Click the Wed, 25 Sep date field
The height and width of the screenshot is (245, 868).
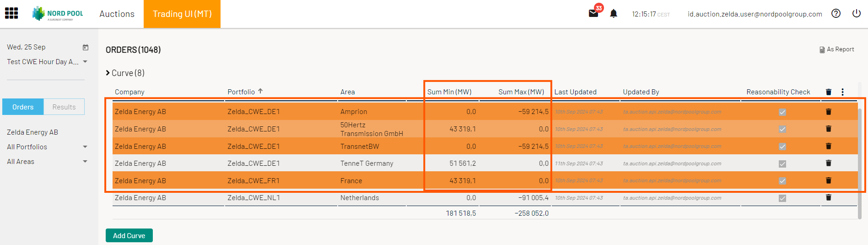[x=26, y=47]
